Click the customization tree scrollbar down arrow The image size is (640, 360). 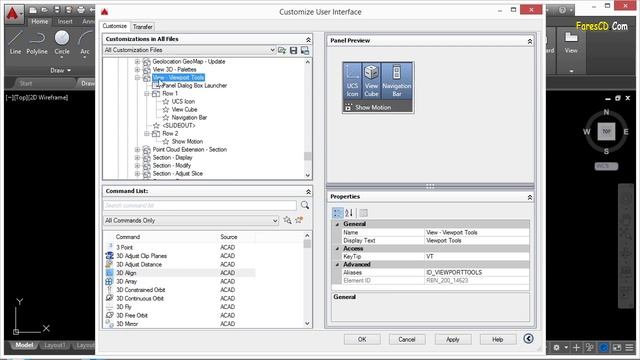(308, 175)
